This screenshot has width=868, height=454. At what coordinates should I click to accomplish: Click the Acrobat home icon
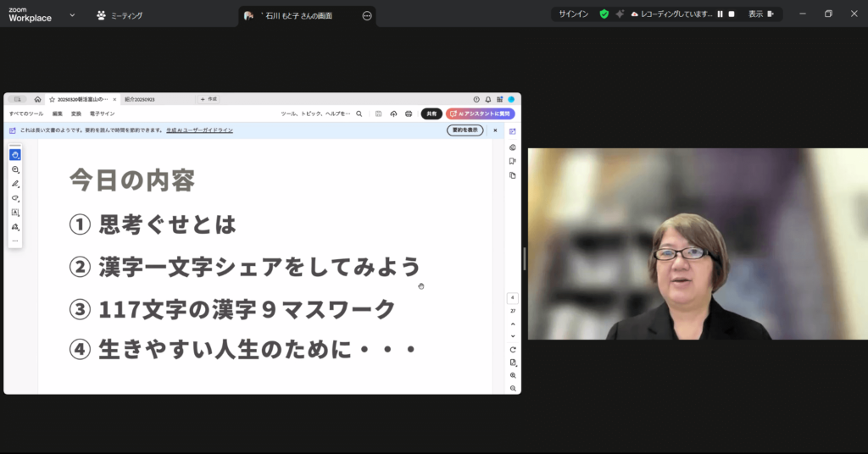(37, 99)
